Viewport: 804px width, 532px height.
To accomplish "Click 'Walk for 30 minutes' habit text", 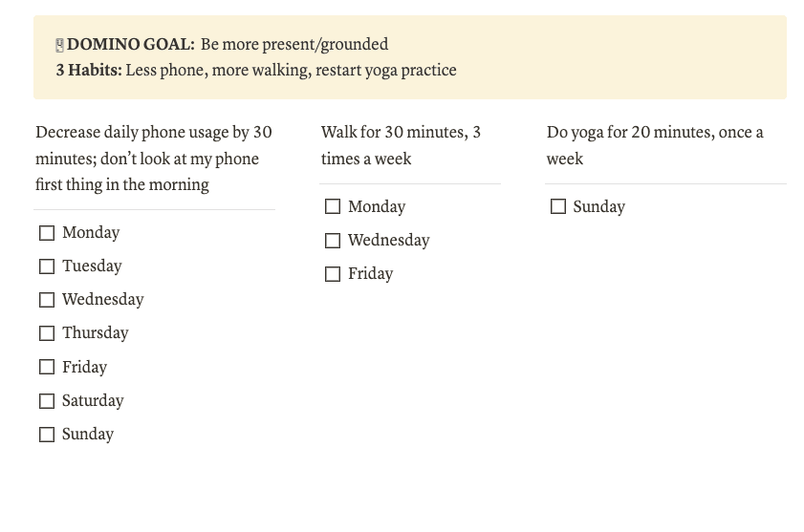I will click(401, 145).
